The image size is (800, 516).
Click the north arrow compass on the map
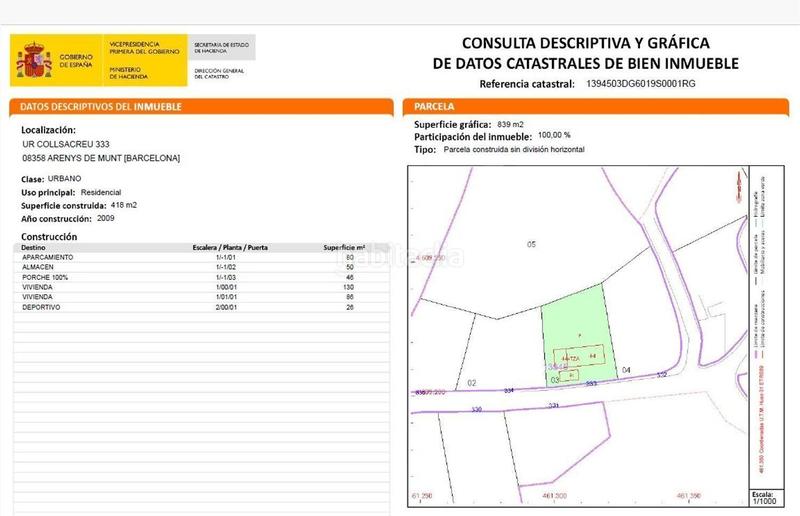[x=737, y=186]
